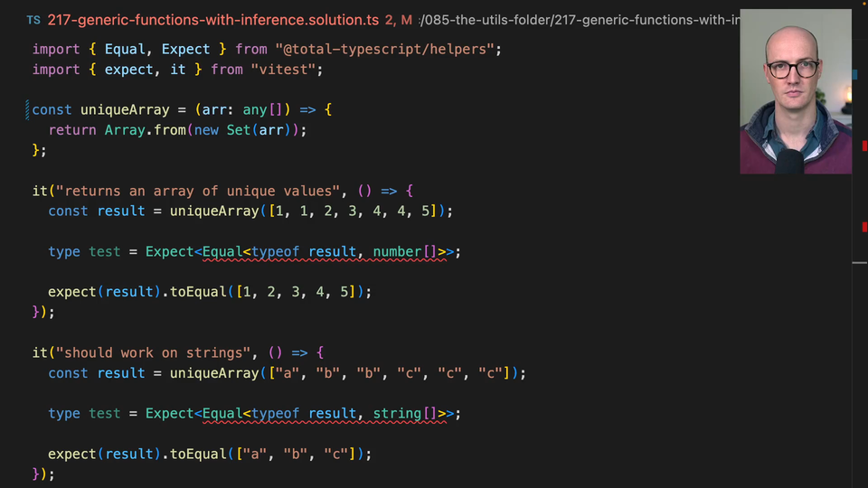Screen dimensions: 868x488
Task: Select the 217-generic-functions-with-inference.solution.ts tab
Action: [x=212, y=19]
